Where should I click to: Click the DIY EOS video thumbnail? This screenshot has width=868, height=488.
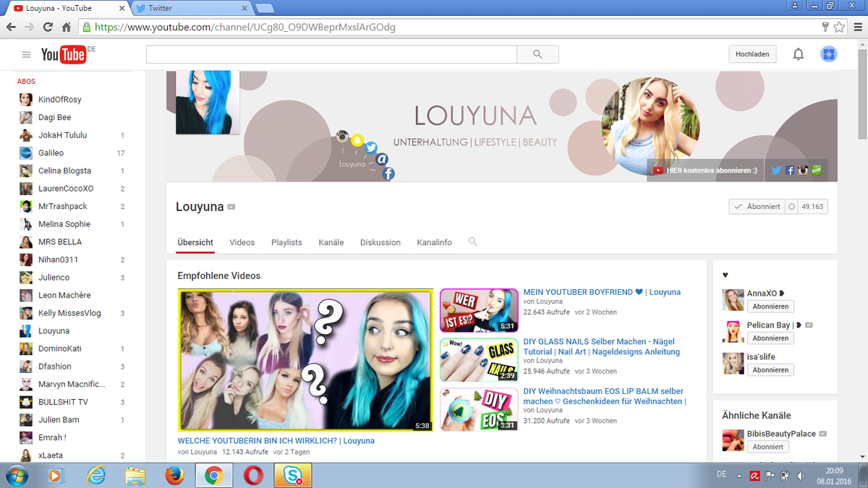(x=479, y=410)
